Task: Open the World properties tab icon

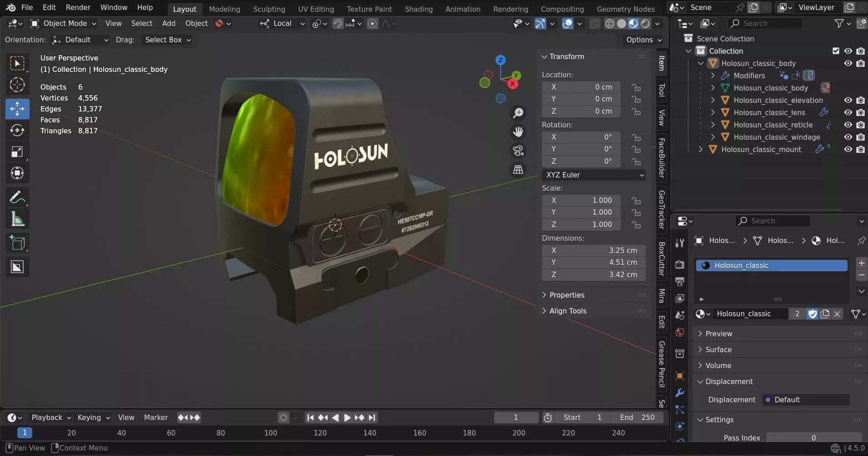Action: [680, 332]
